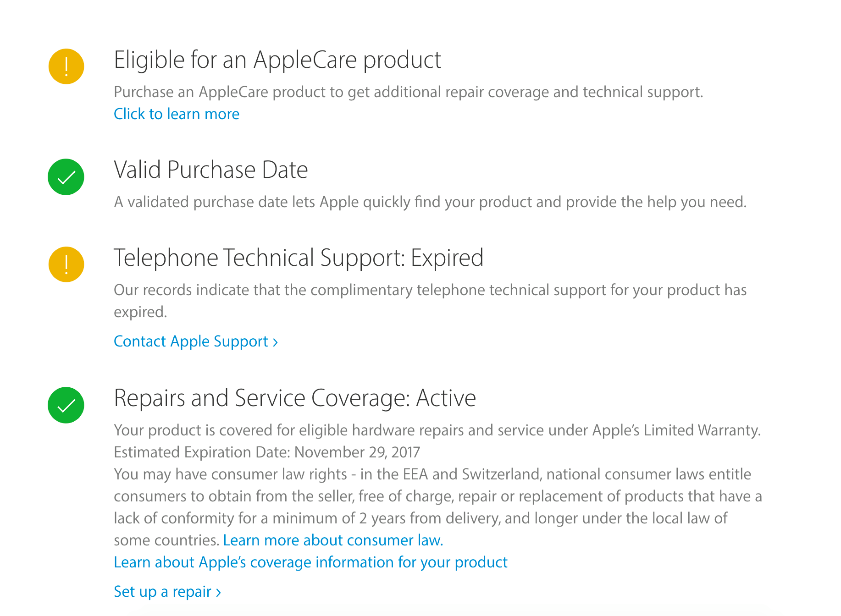Viewport: 841px width, 616px height.
Task: Click the green checkmark next to Valid Purchase Date
Action: point(66,177)
